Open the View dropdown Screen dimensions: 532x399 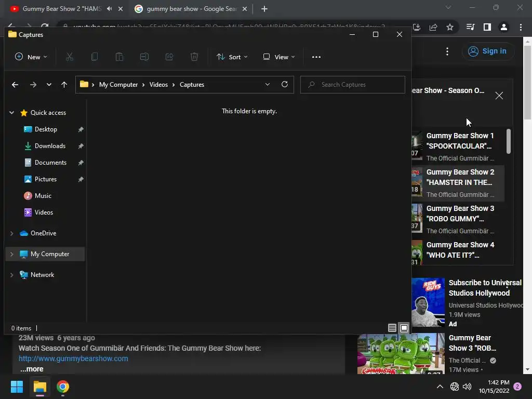point(279,57)
